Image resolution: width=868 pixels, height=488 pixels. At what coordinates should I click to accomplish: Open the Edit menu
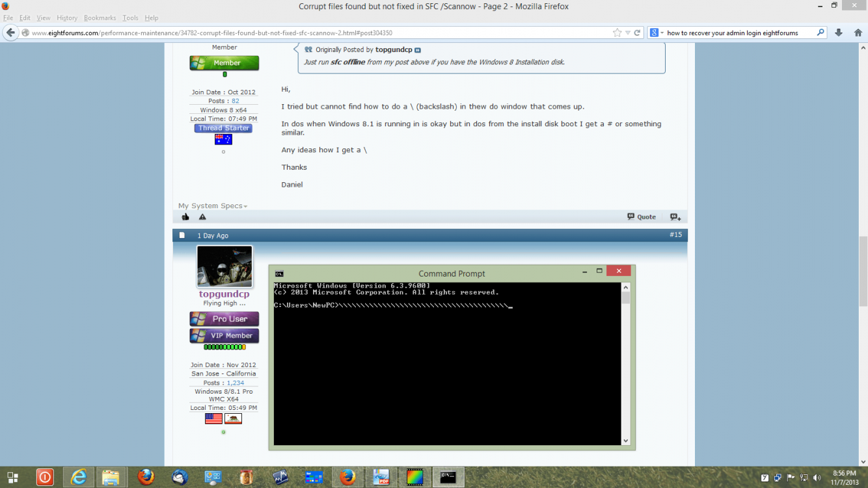25,18
